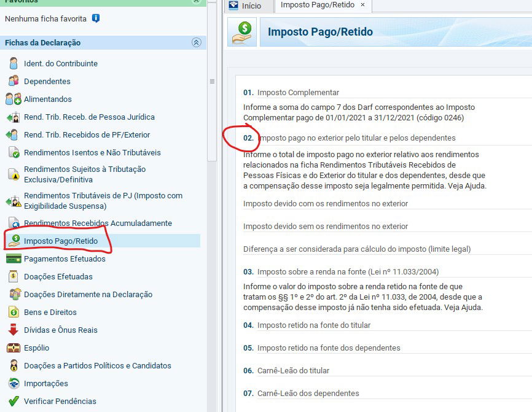532x412 pixels.
Task: Close the Imposto Pago/Retido tab
Action: (x=362, y=5)
